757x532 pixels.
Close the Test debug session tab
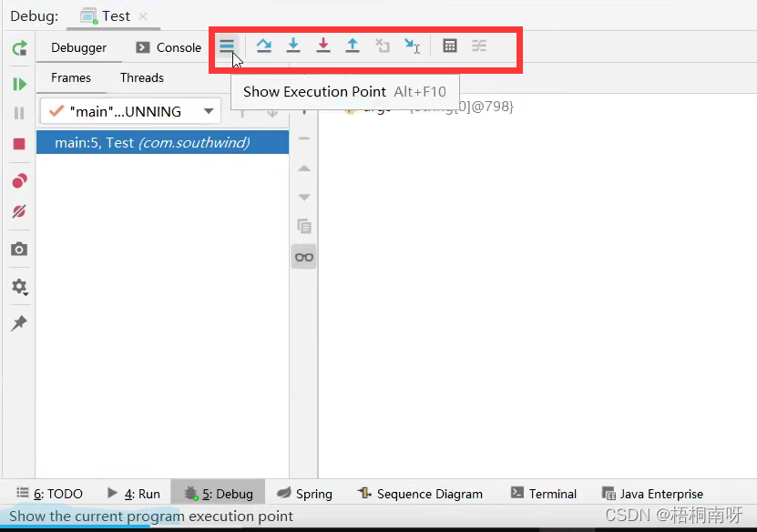[143, 15]
